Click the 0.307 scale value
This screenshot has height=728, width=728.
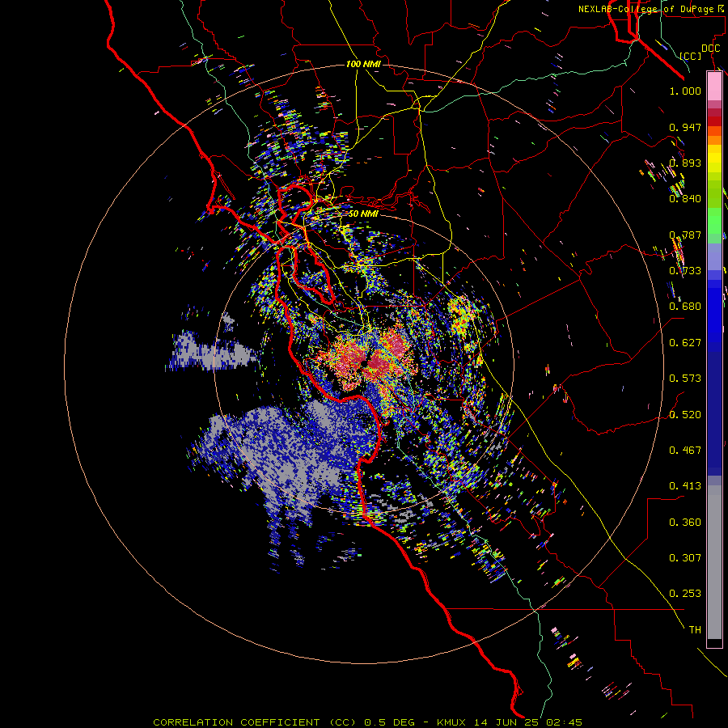(685, 558)
